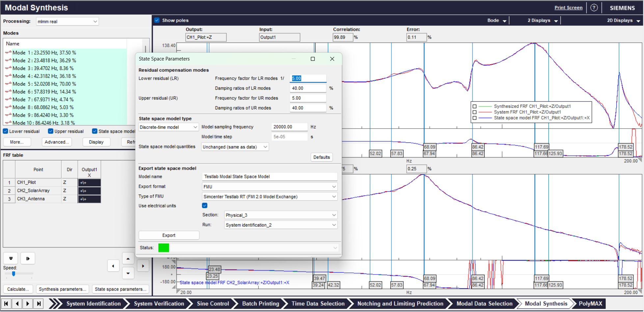Uncheck the Show poles checkbox

[157, 20]
